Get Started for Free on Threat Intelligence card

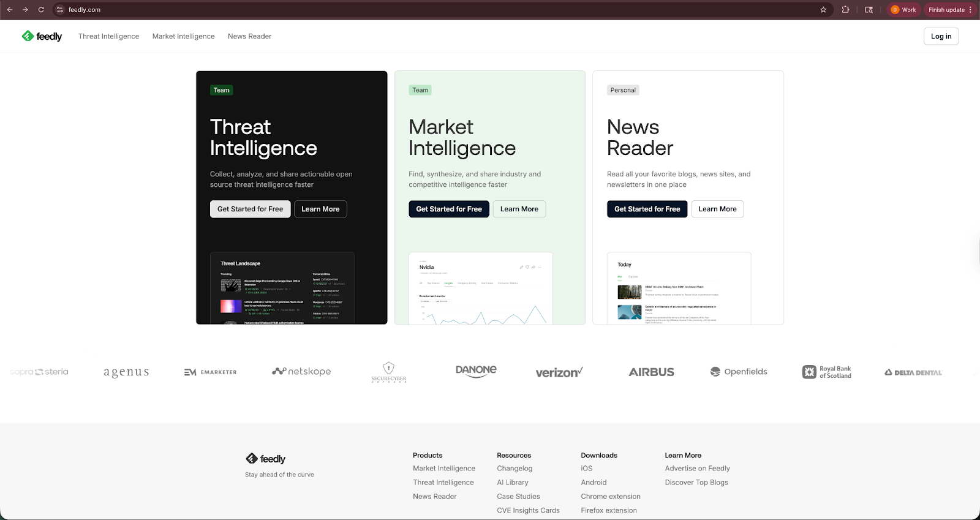point(250,209)
